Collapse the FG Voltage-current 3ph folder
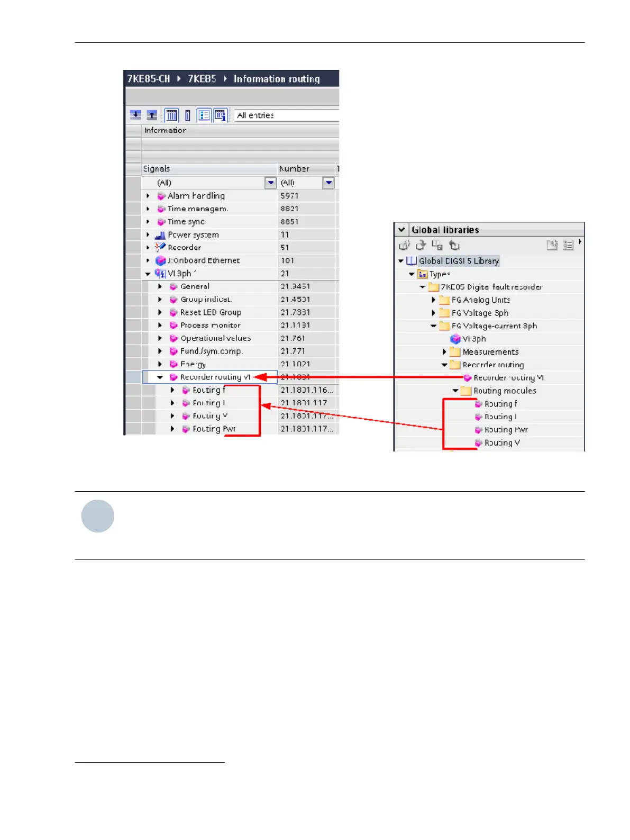 tap(434, 326)
